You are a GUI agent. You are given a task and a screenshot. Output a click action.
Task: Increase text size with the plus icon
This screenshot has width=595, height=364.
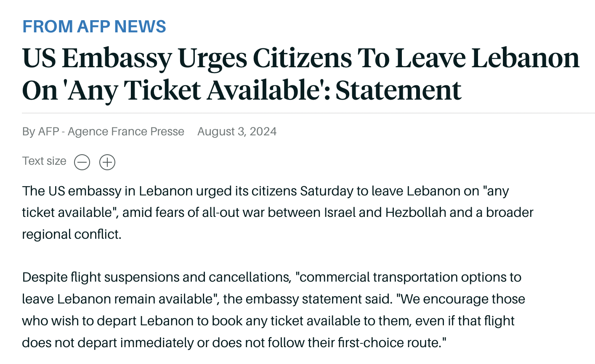click(107, 162)
